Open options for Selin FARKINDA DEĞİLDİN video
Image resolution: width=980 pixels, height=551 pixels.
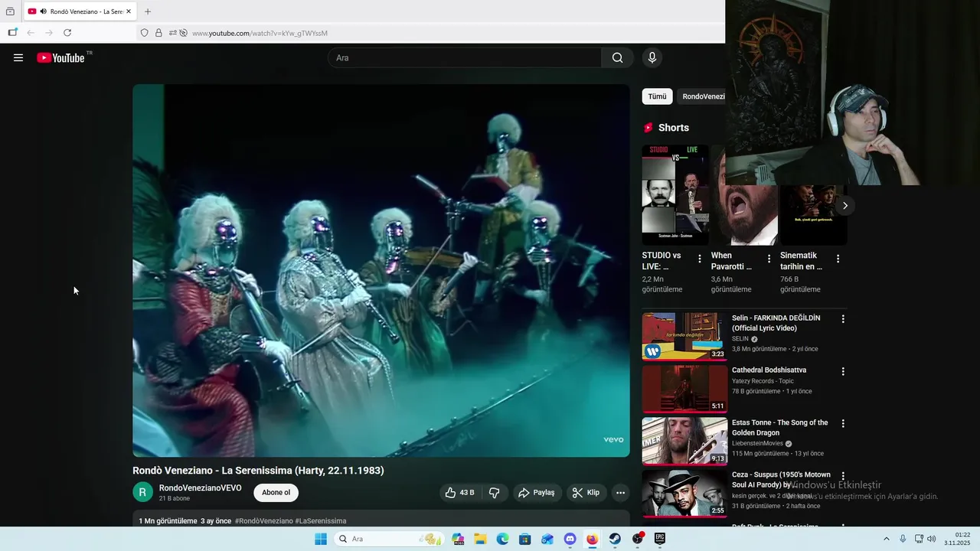(x=843, y=319)
